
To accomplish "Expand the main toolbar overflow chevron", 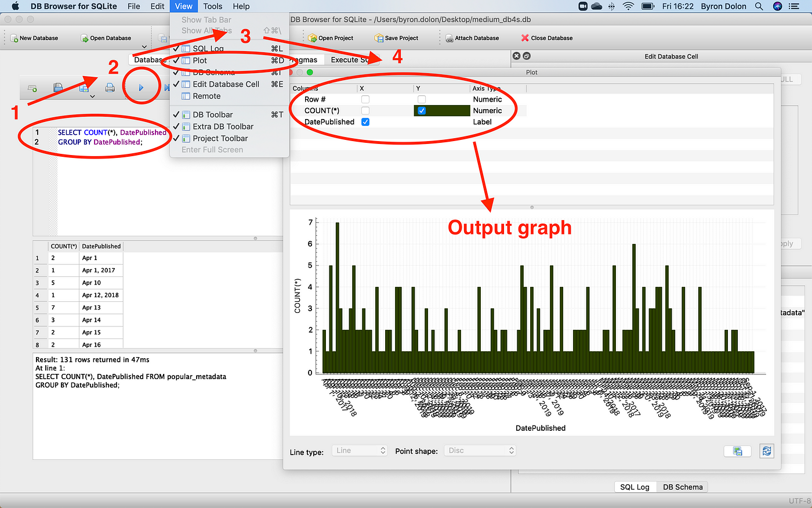I will click(x=144, y=46).
